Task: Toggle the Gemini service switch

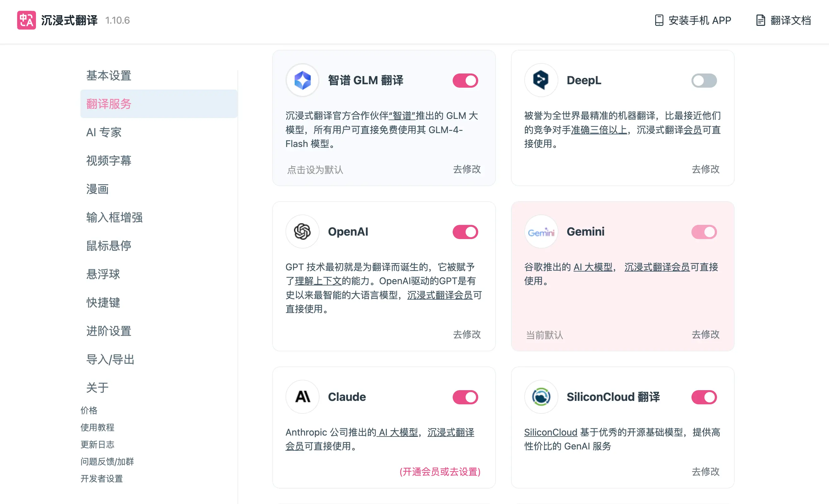Action: [x=704, y=232]
